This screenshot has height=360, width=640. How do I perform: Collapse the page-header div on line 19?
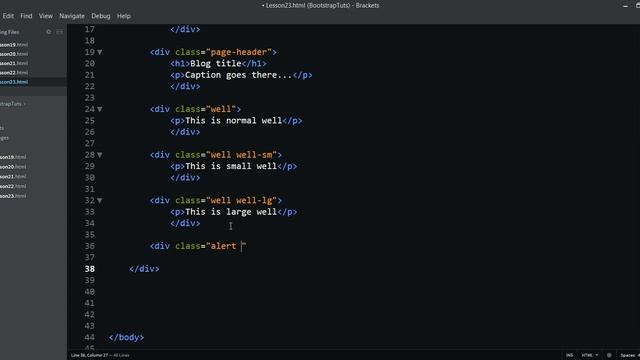click(x=100, y=52)
